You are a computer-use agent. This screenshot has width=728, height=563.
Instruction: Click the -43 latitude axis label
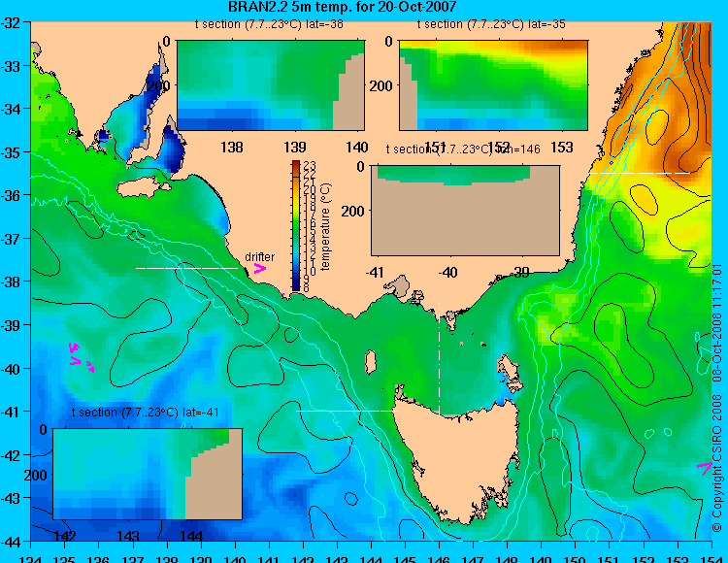(11, 498)
